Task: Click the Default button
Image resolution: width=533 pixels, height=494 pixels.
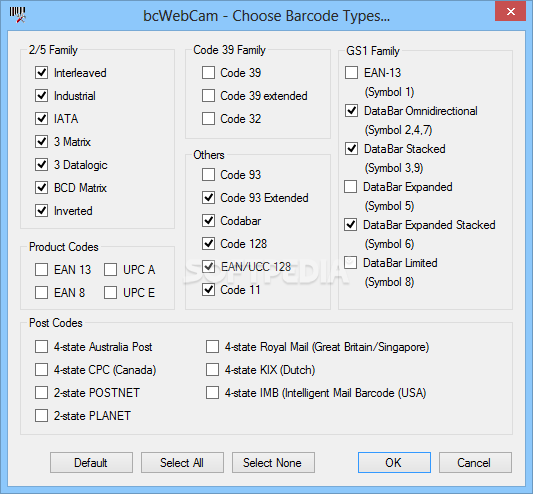Action: pyautogui.click(x=91, y=462)
